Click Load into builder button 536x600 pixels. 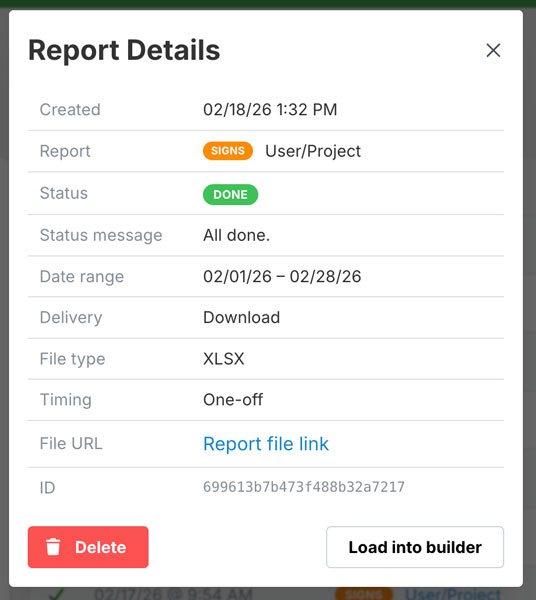pos(415,547)
